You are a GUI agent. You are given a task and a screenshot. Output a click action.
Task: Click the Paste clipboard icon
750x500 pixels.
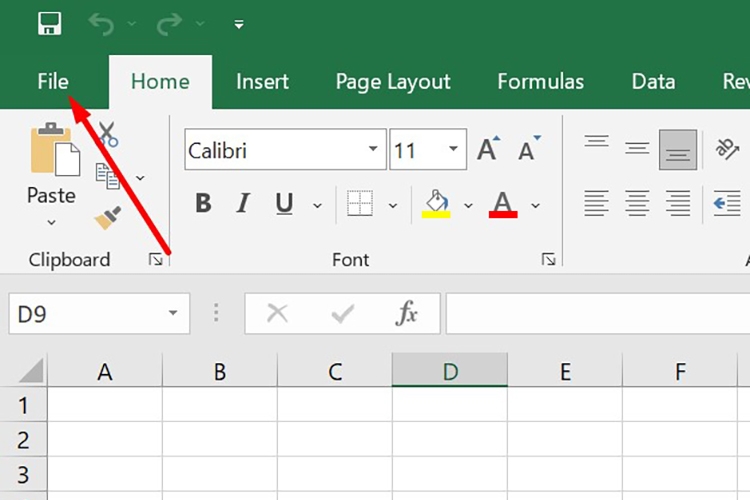tap(55, 149)
